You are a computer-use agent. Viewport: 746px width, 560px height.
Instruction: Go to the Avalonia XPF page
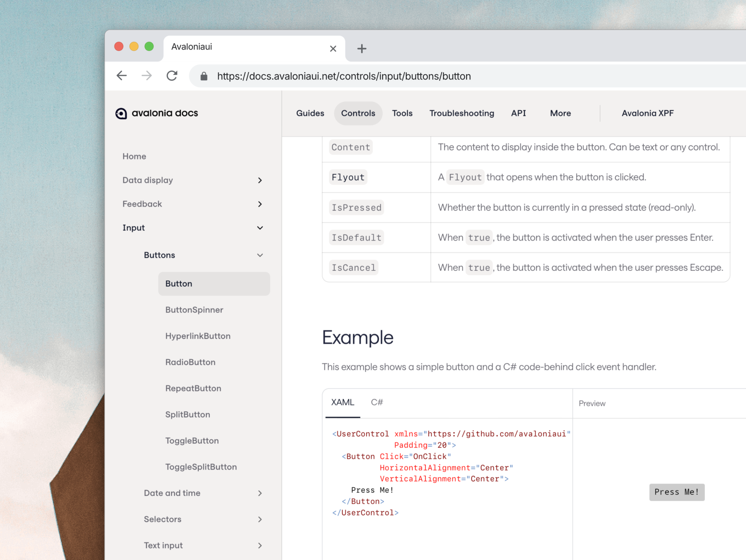point(647,113)
